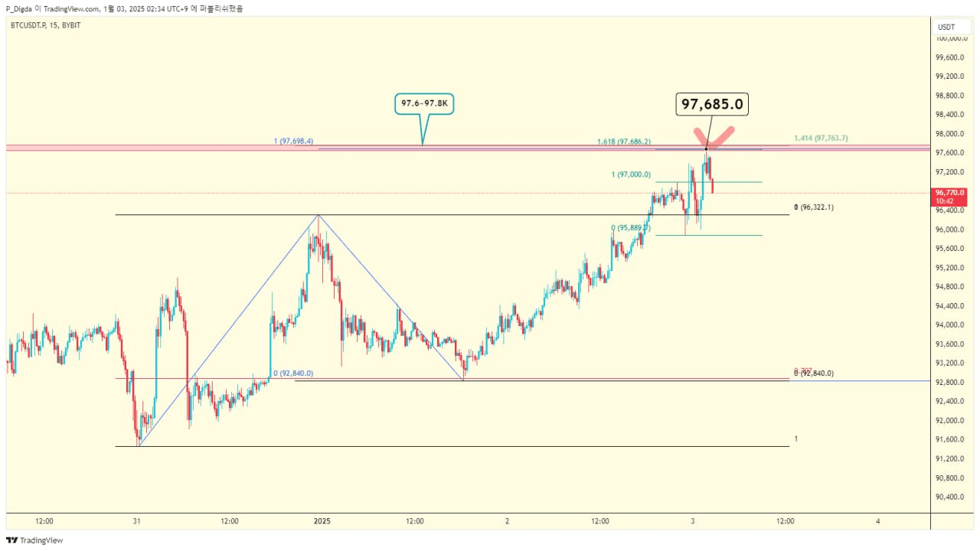Viewport: 980px width, 551px height.
Task: Click the day 4 label on time axis
Action: point(877,521)
